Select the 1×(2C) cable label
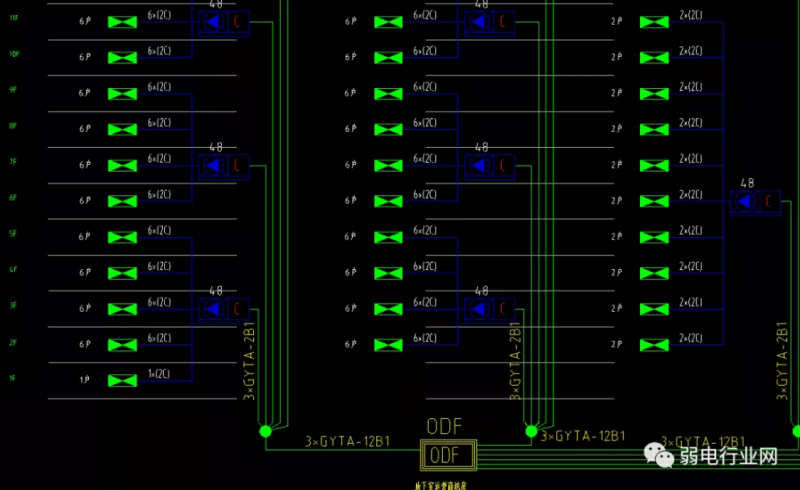800x490 pixels. 159,374
